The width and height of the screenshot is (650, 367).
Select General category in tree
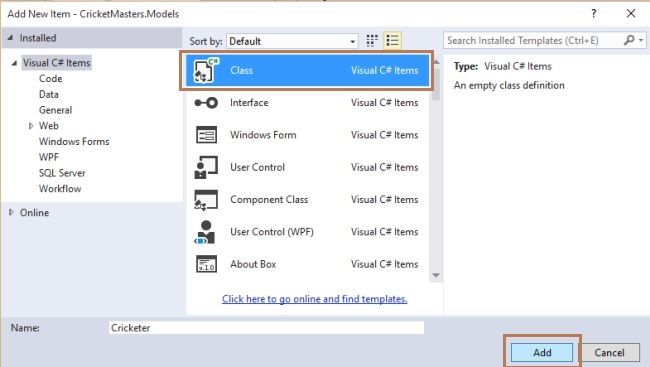[56, 110]
